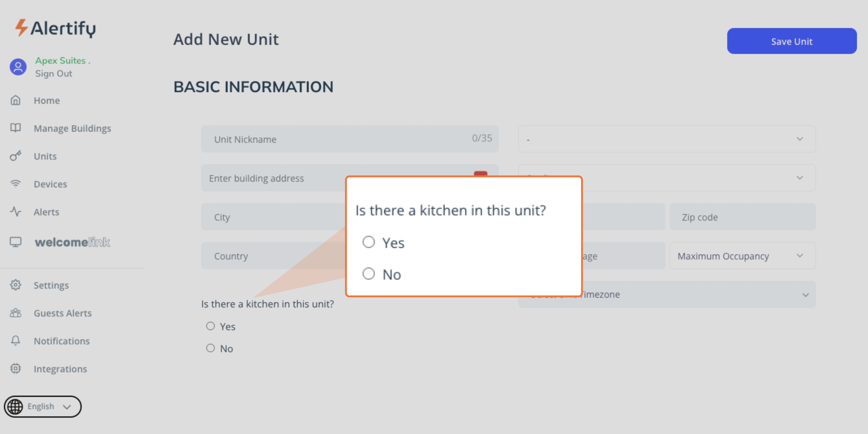868x434 pixels.
Task: Click the Settings gear icon
Action: (15, 285)
